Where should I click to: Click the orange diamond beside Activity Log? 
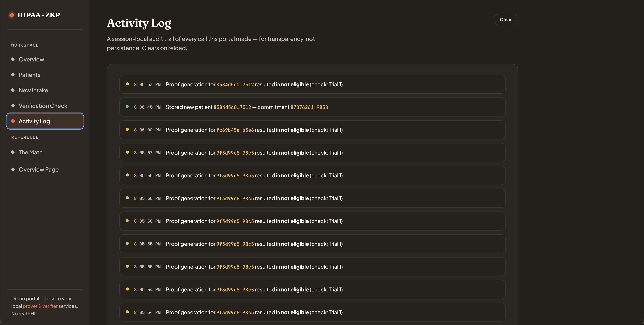(13, 121)
